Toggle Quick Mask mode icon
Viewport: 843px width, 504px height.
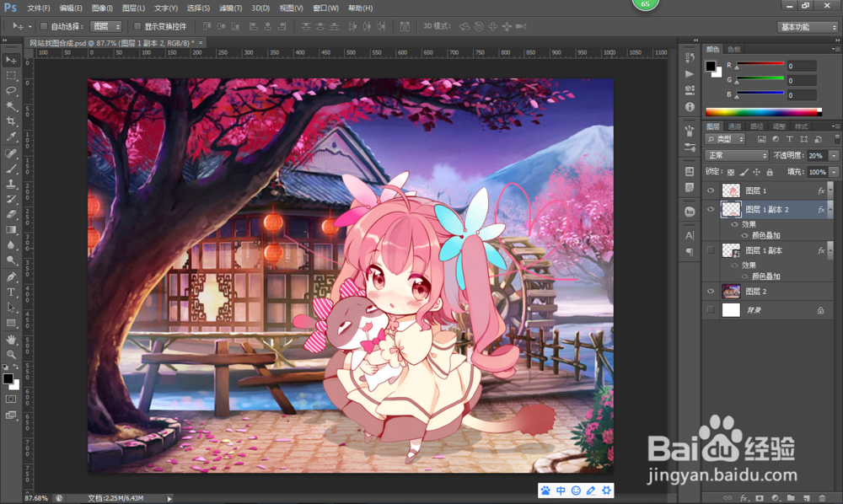(x=11, y=399)
